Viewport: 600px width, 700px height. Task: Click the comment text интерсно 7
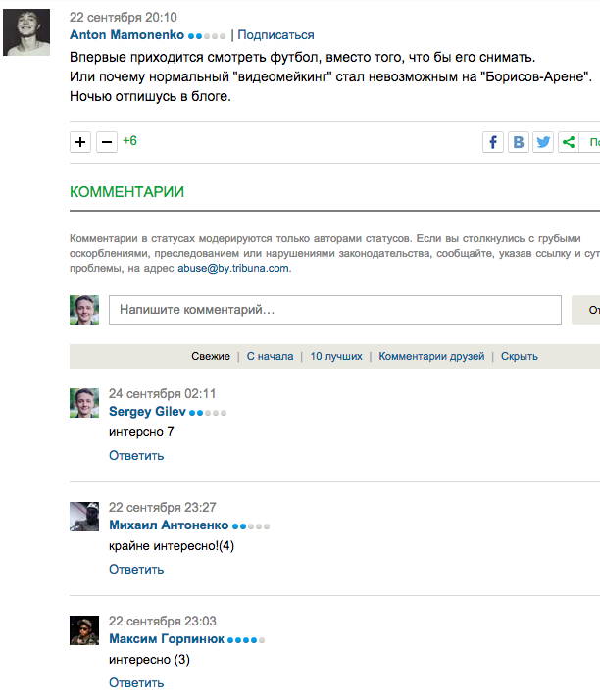141,432
